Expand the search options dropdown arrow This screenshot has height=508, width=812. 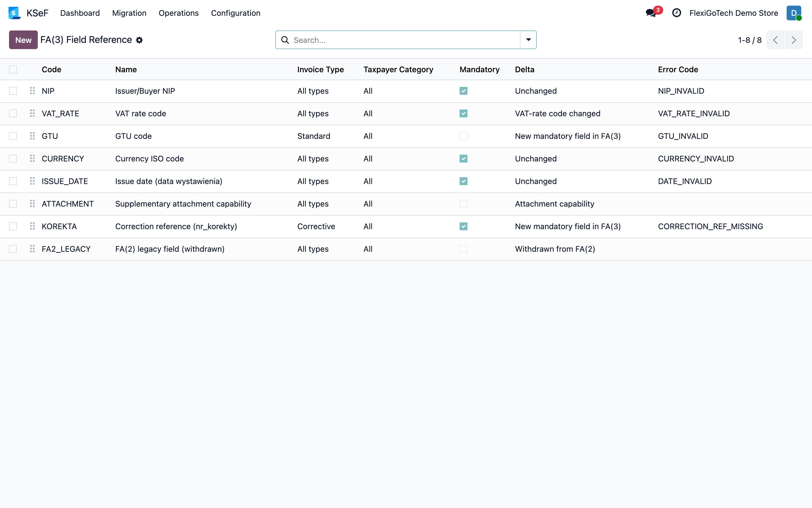click(x=528, y=40)
